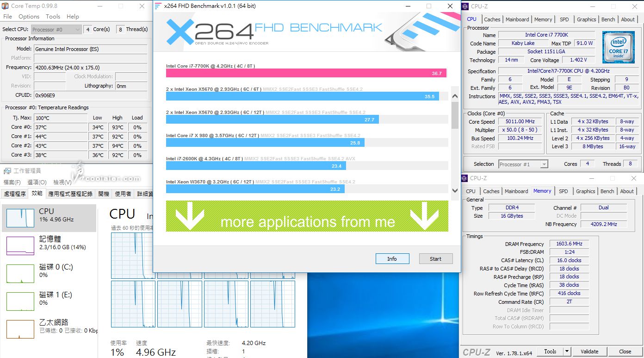Click the x264 FHD Benchmark title bar icon
Image resolution: width=644 pixels, height=358 pixels.
pos(158,6)
